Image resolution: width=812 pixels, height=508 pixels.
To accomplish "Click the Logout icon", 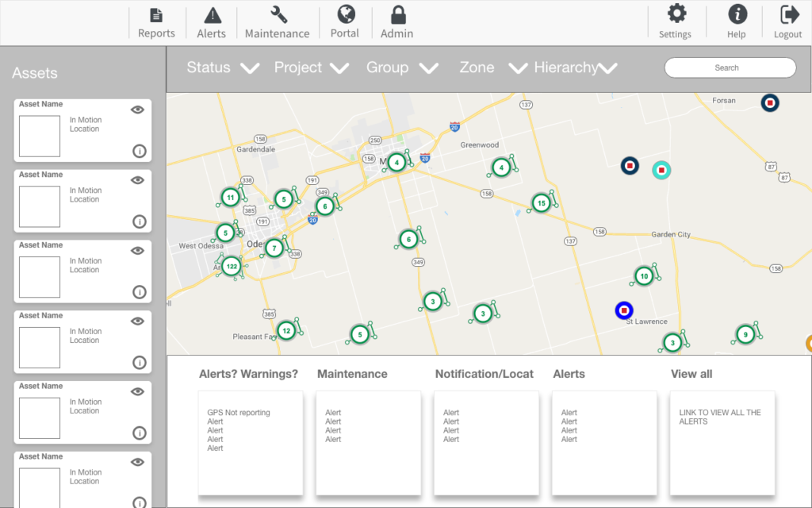I will [789, 13].
